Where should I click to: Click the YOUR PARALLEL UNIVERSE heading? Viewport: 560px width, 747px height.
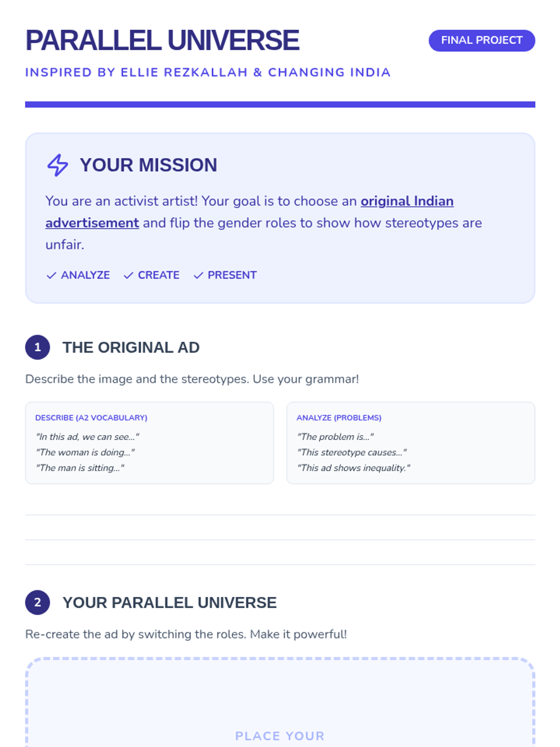tap(170, 603)
